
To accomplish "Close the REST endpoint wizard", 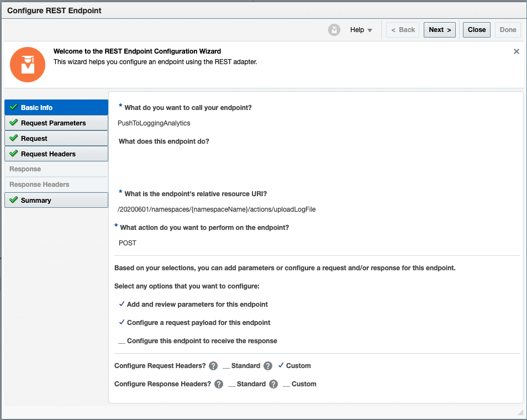I will click(x=476, y=29).
